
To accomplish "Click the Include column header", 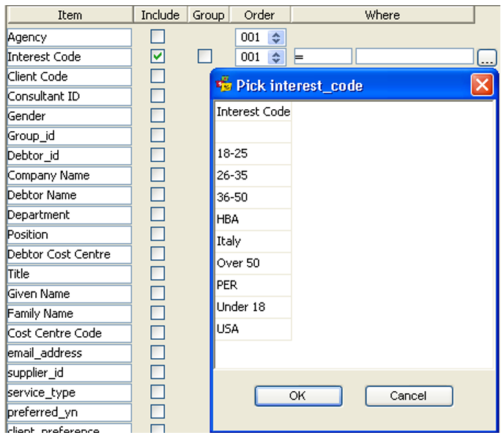I will [x=160, y=15].
